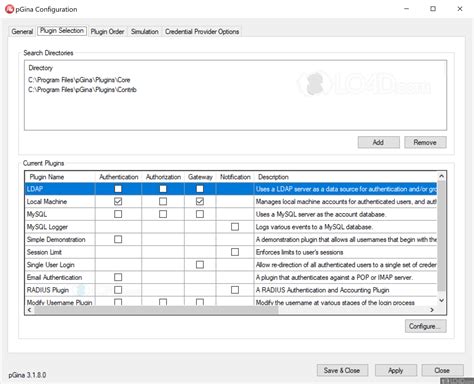This screenshot has height=384, width=474.
Task: Click the MySQL Logger description text
Action: click(x=314, y=227)
